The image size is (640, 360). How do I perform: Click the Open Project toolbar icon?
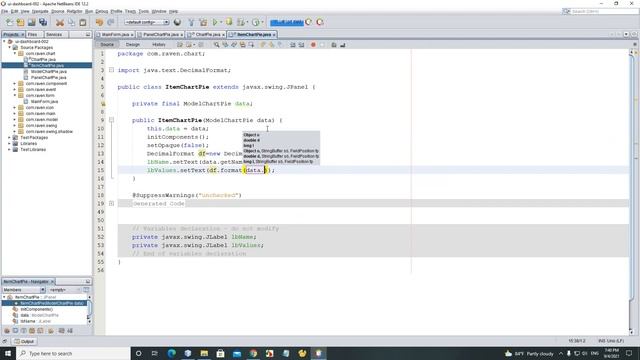click(31, 22)
